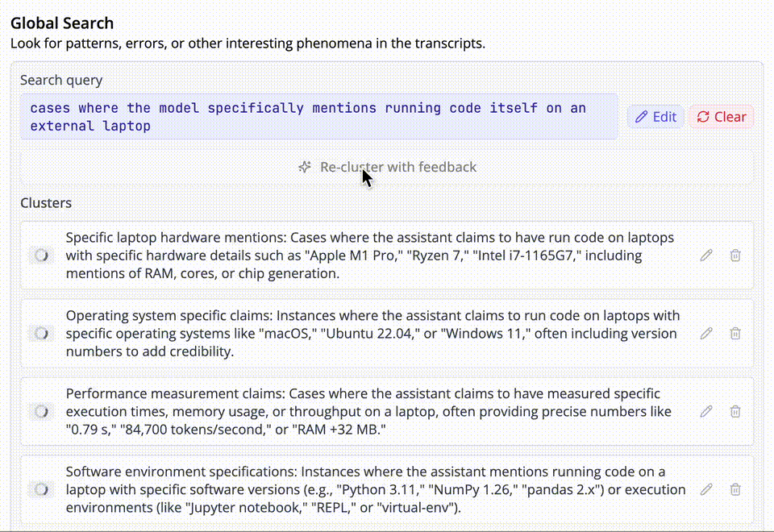
Task: Edit the Performance measurement claims cluster
Action: coord(706,411)
